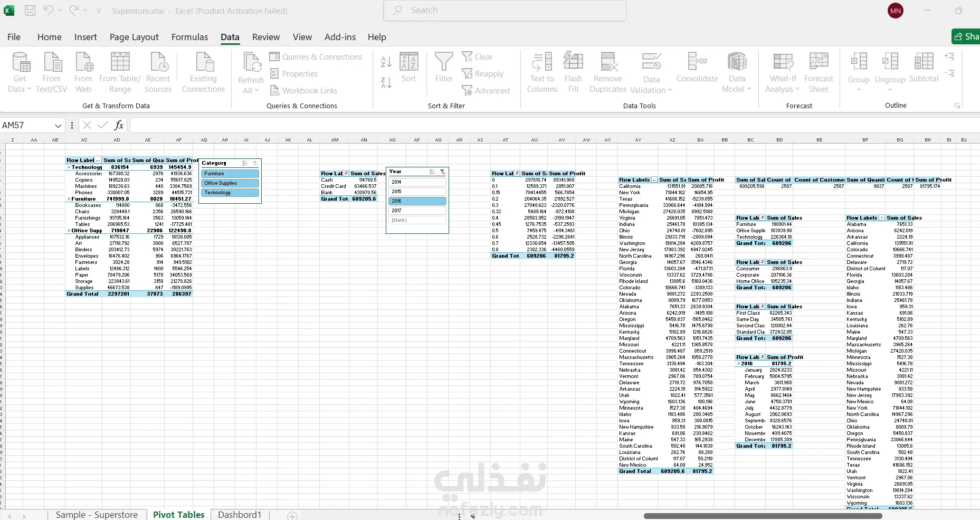Select 2015 in Year slicer
Screen dimensions: 980x520
[x=417, y=192]
